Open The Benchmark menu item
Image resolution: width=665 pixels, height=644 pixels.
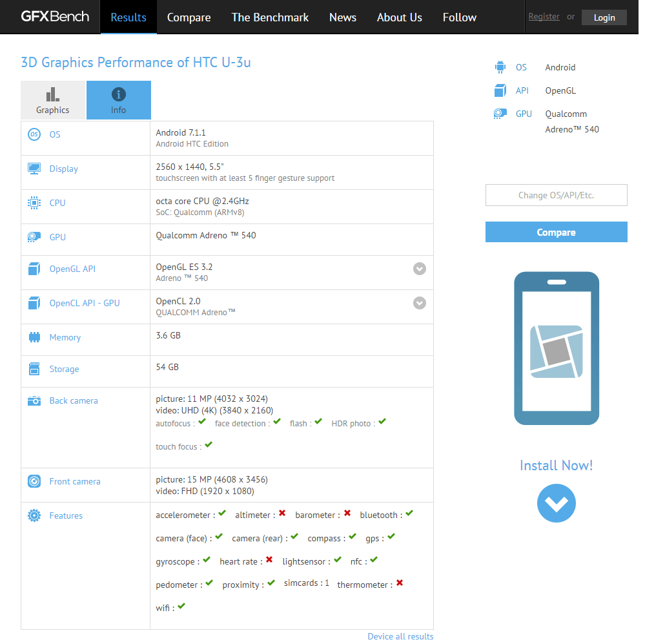[x=270, y=17]
